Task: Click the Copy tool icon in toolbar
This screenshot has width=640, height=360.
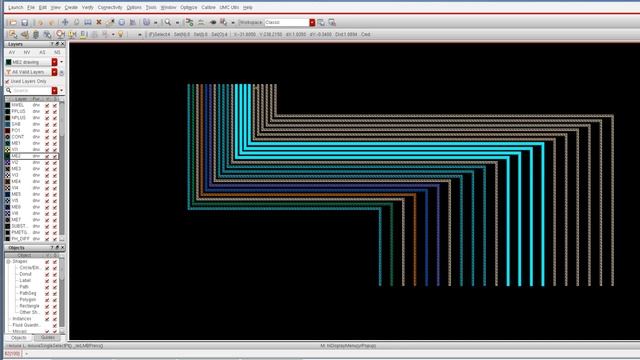Action: coord(76,22)
